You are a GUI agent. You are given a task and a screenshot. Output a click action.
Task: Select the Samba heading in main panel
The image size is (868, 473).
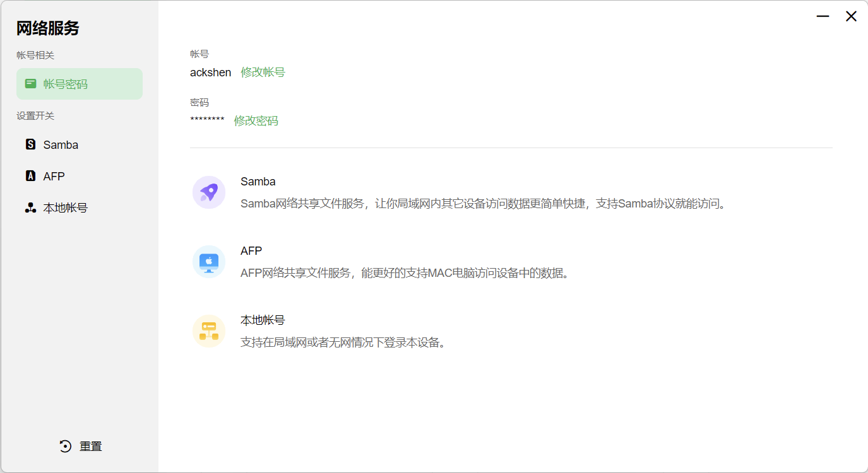(x=258, y=182)
